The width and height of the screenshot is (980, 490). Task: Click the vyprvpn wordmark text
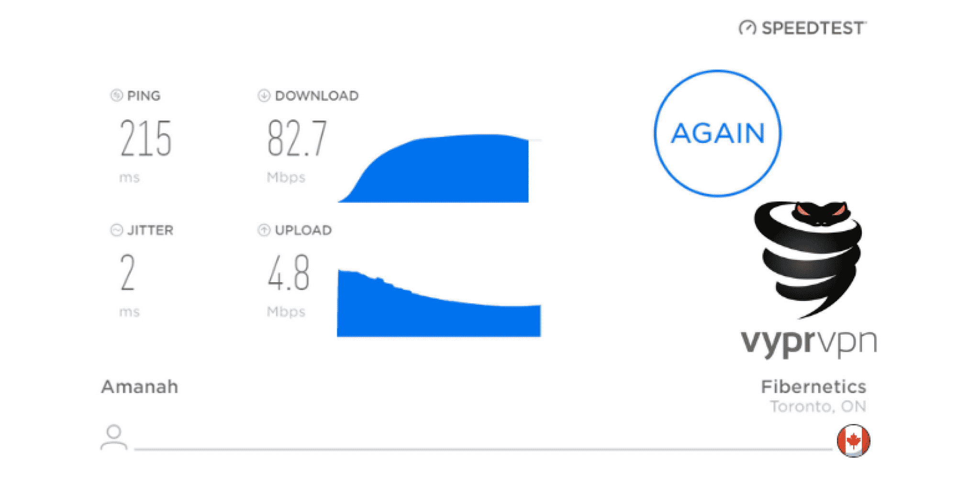click(809, 343)
